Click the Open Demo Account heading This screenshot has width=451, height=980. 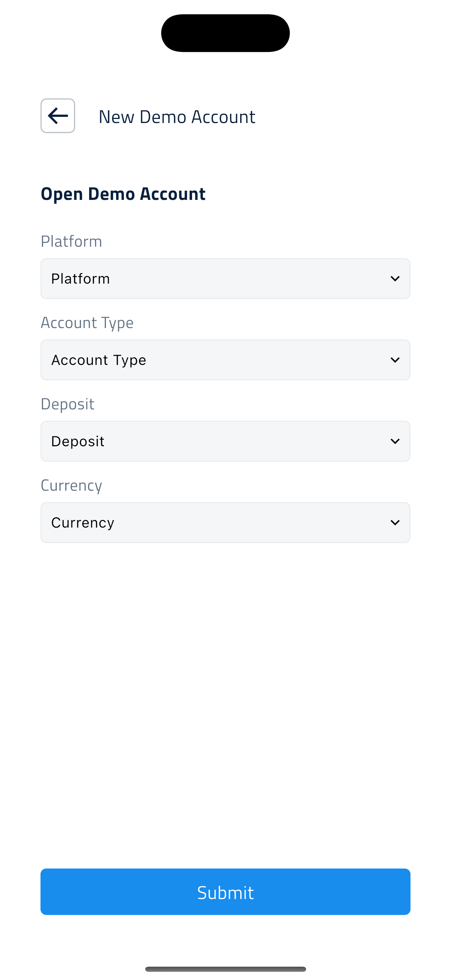coord(123,194)
